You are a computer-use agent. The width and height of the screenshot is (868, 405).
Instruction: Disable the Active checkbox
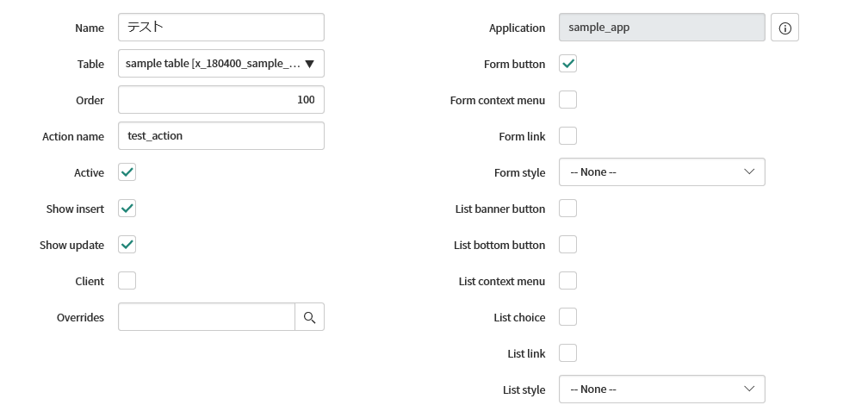[x=127, y=172]
